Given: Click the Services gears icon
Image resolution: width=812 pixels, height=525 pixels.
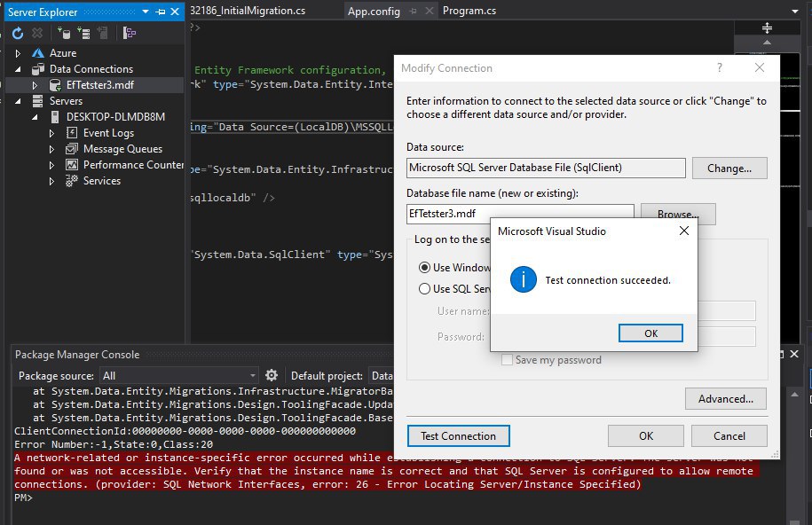Looking at the screenshot, I should pyautogui.click(x=72, y=181).
